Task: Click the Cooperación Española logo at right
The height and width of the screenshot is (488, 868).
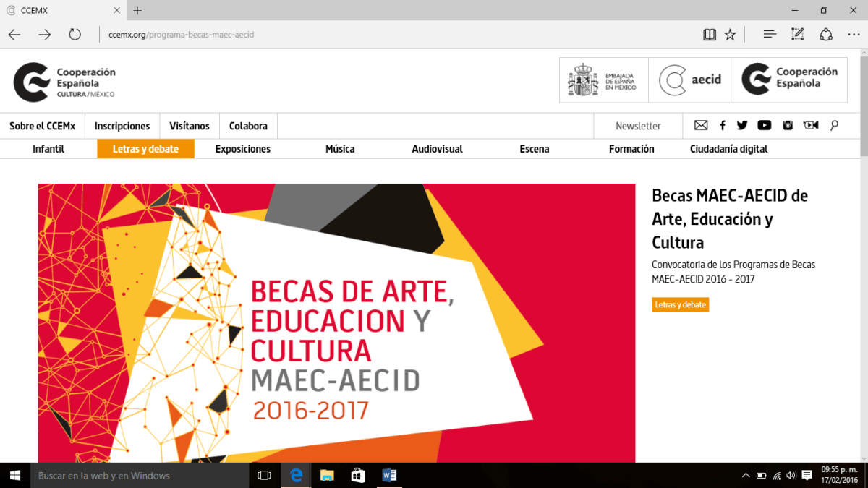Action: (x=789, y=80)
